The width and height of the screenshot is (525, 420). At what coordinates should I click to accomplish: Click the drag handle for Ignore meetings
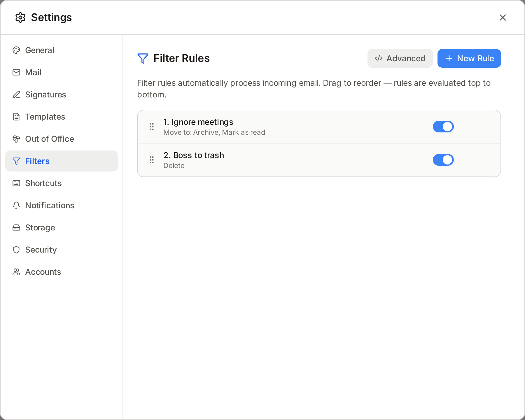coord(152,127)
